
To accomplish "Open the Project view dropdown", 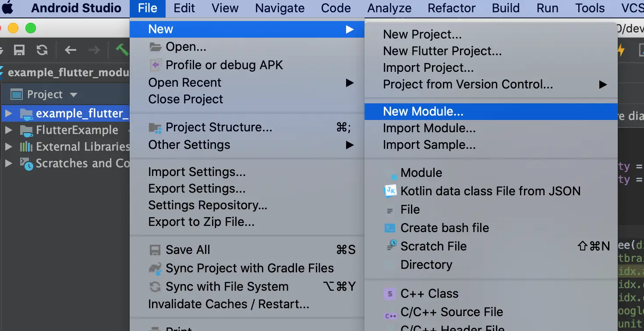I will 74,95.
